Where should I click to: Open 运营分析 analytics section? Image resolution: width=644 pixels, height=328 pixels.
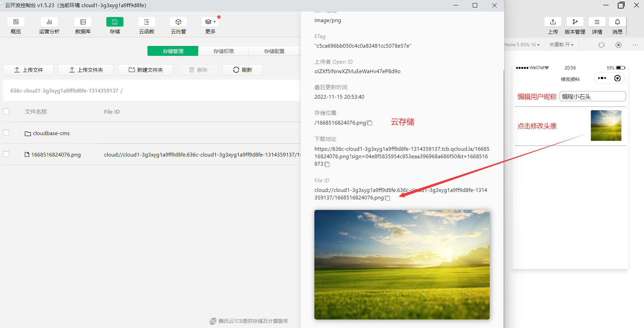49,26
